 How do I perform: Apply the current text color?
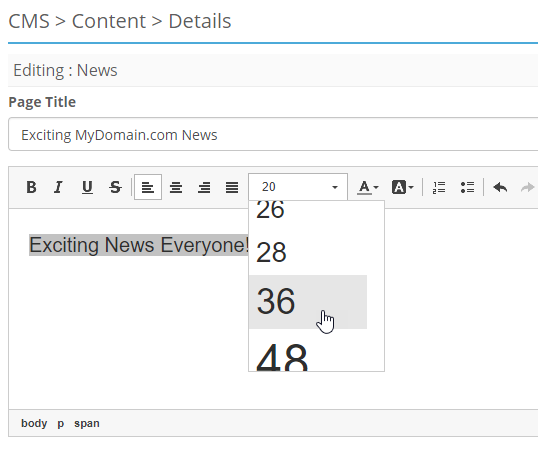click(x=364, y=187)
